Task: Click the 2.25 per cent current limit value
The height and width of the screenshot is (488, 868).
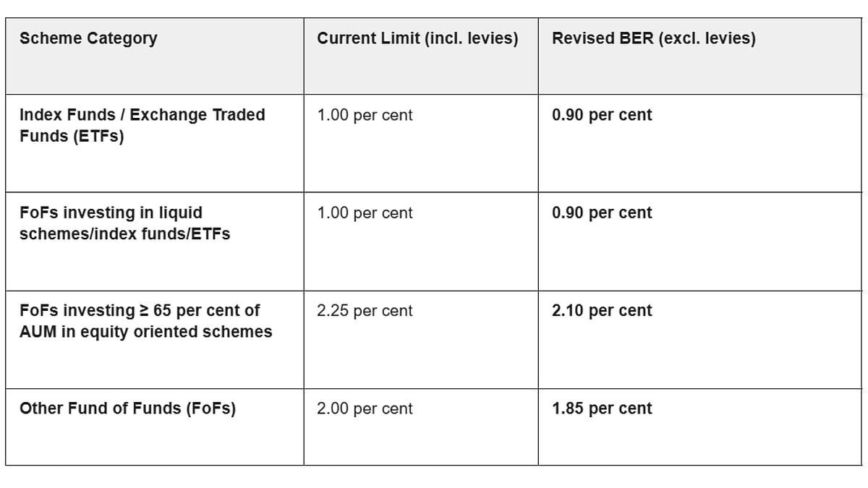Action: click(365, 311)
